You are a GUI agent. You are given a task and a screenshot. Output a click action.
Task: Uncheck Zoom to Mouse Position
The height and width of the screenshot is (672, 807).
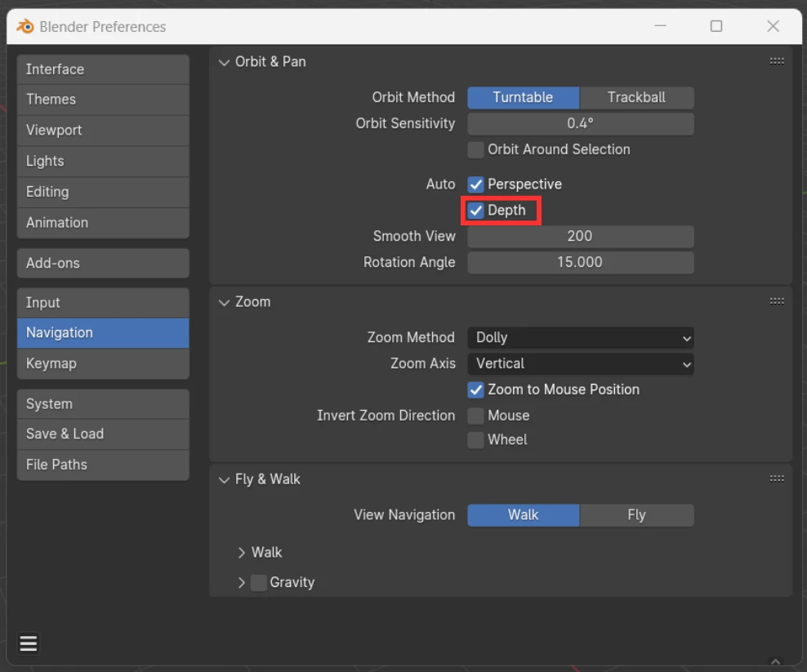click(x=475, y=389)
